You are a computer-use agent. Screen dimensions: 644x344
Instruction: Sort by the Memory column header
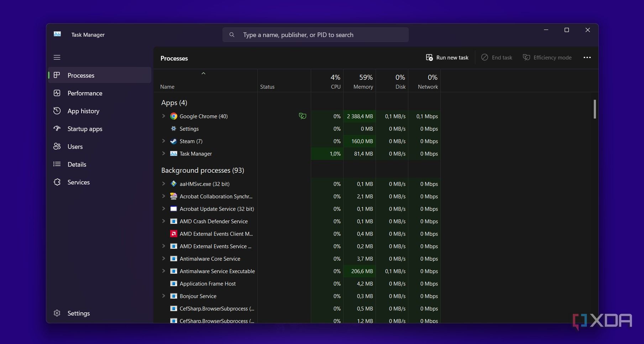tap(360, 81)
